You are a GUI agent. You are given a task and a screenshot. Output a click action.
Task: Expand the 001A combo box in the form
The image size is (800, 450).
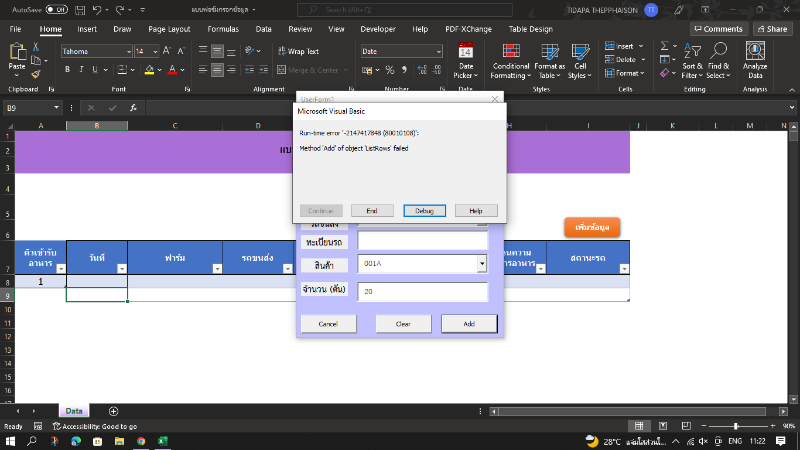tap(481, 264)
